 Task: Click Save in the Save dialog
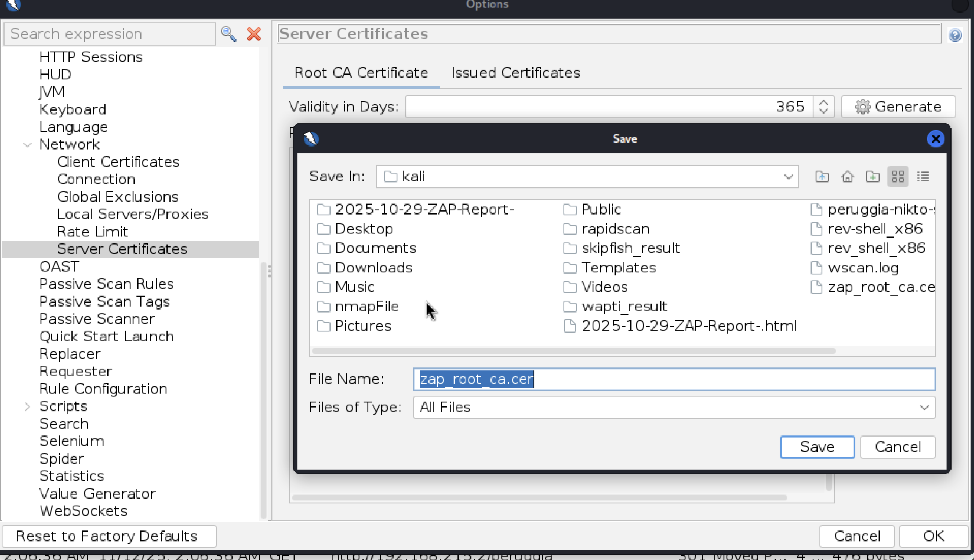(x=817, y=447)
